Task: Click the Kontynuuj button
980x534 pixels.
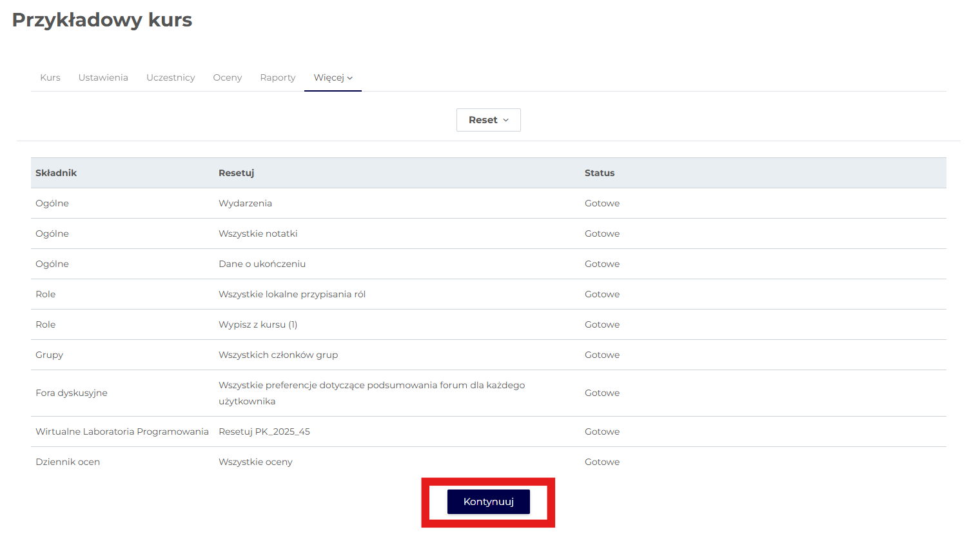Action: (489, 502)
